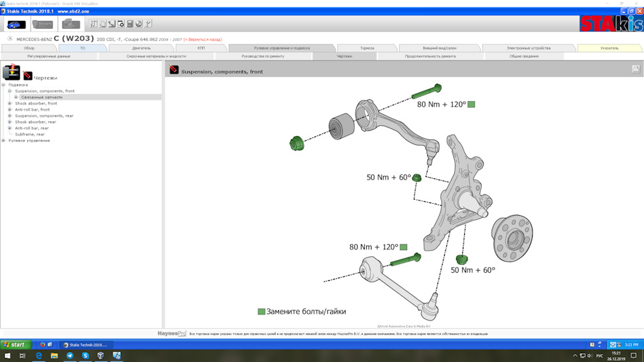
Task: Click the steering knuckle part in diagram
Action: coord(458,193)
